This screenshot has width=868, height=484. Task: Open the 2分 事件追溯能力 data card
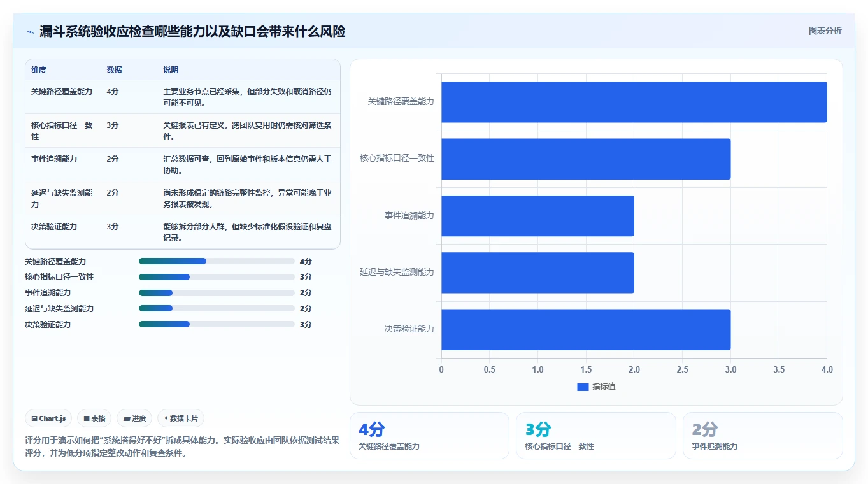tap(763, 436)
